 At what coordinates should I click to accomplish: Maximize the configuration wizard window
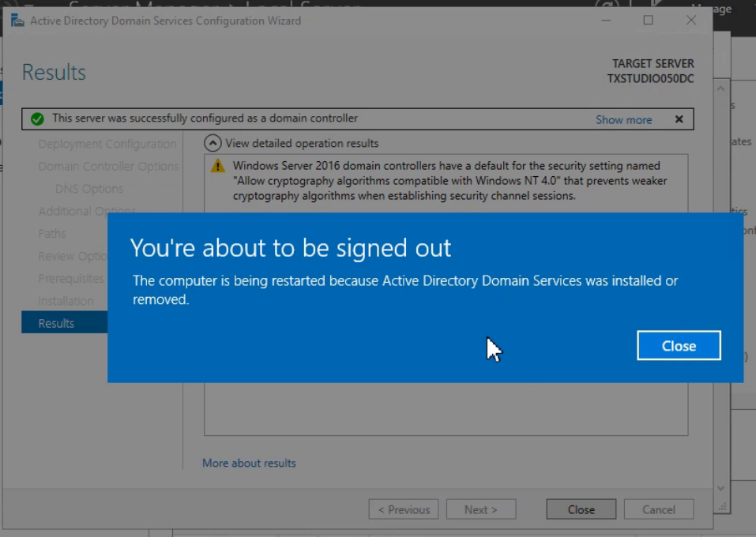coord(648,21)
